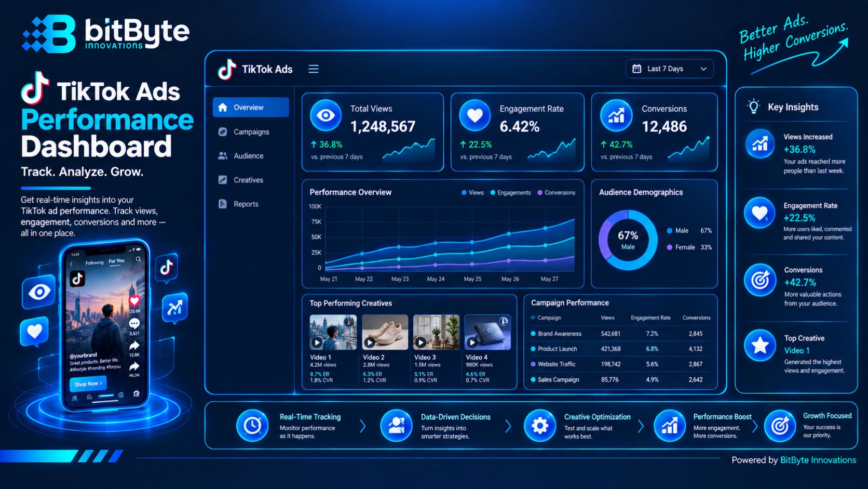Toggle the Engagements legend in Performance Overview
868x489 pixels.
coord(510,193)
